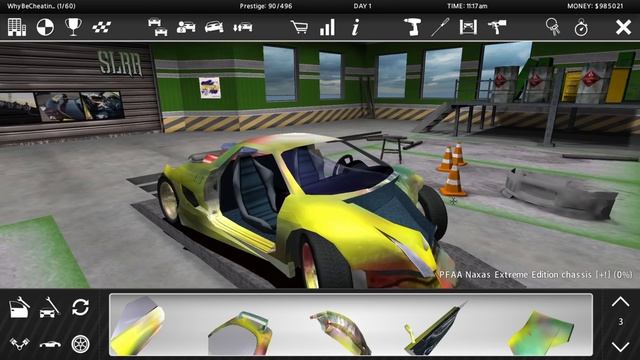Screen dimensions: 640x360
Task: Click the TIME: 11:17am readout
Action: 467,6
